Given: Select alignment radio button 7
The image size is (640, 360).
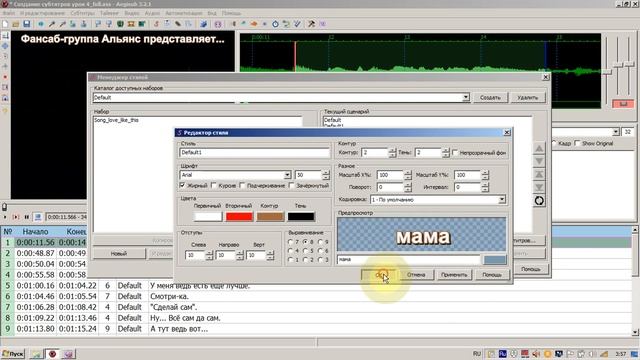Looking at the screenshot, I should [291, 242].
